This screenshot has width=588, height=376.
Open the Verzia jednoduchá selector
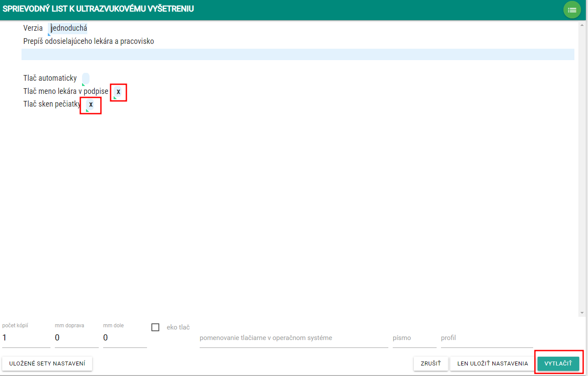68,29
